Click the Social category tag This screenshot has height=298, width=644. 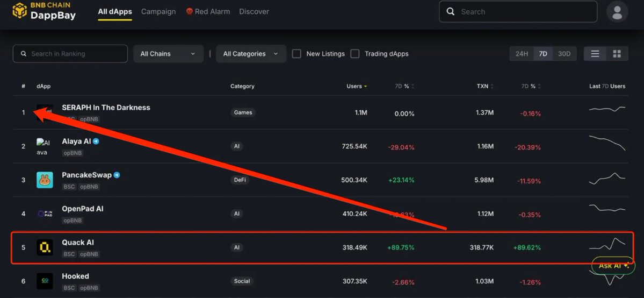[242, 281]
